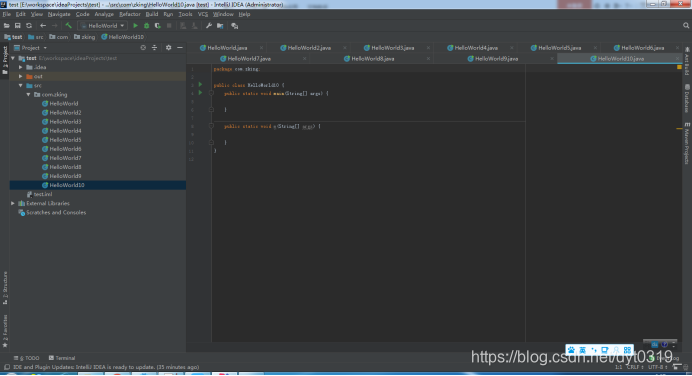692x376 pixels.
Task: Click the 'com' breadcrumb in navigation bar
Action: [x=59, y=37]
